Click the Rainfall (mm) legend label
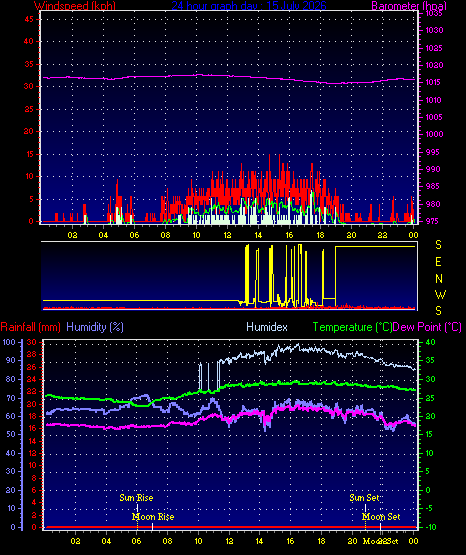466x555 pixels. pos(30,327)
